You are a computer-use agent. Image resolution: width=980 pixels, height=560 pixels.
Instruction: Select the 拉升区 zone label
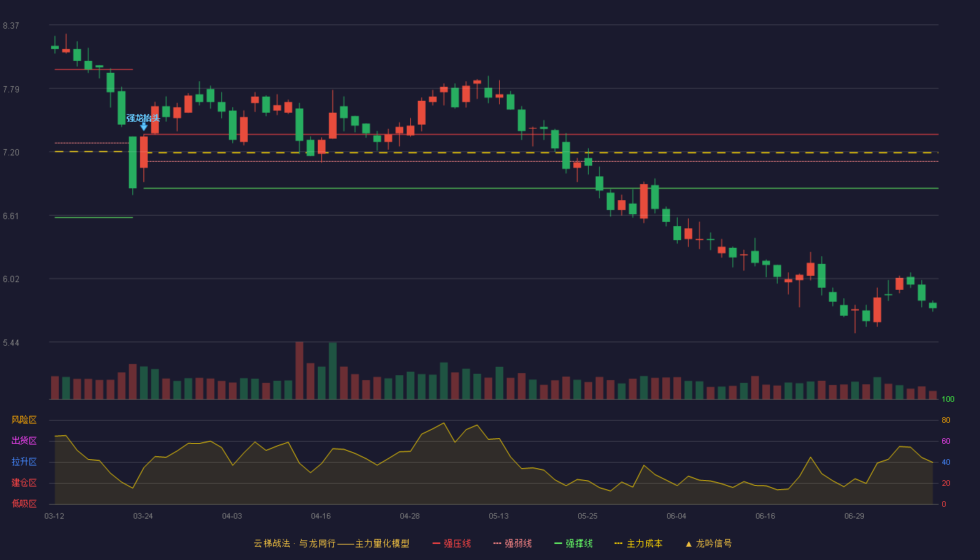(x=24, y=462)
